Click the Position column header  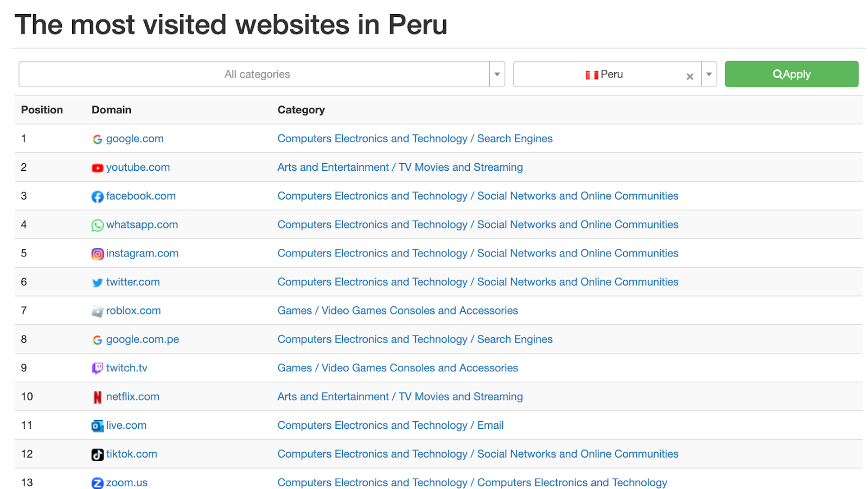42,110
